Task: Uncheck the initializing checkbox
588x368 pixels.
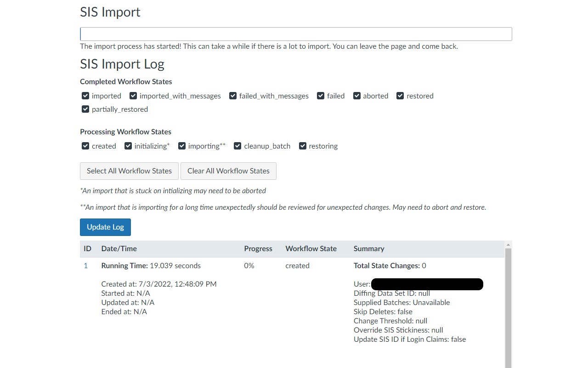Action: tap(128, 146)
